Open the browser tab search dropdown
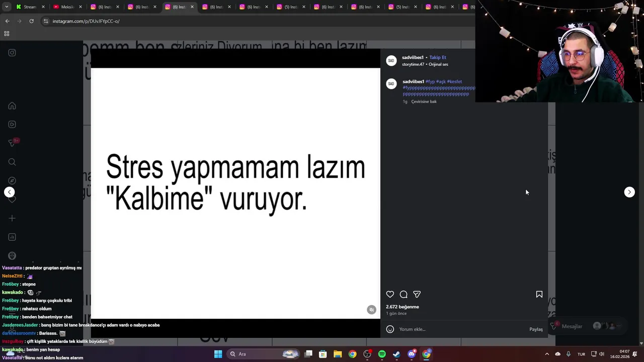Viewport: 644px width, 362px height. pos(7,7)
